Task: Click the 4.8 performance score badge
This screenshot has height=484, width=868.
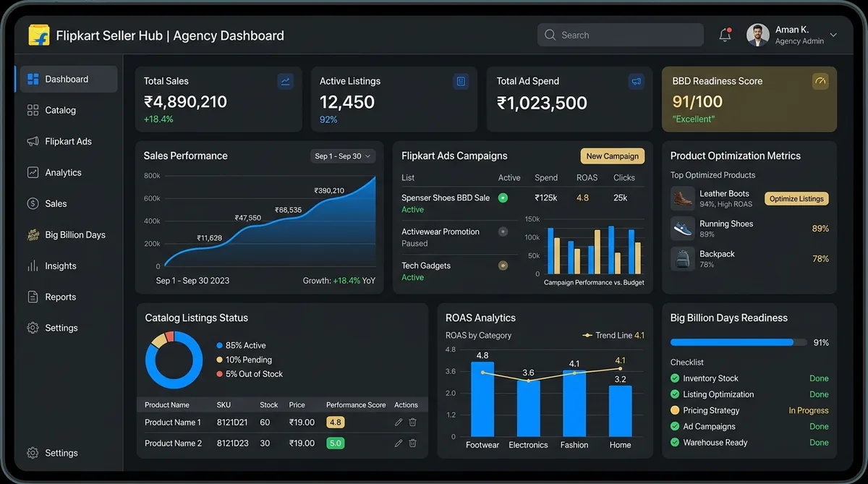Action: pos(335,423)
